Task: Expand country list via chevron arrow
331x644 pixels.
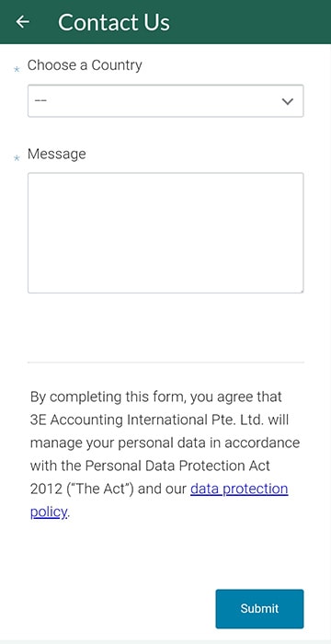Action: (x=288, y=101)
